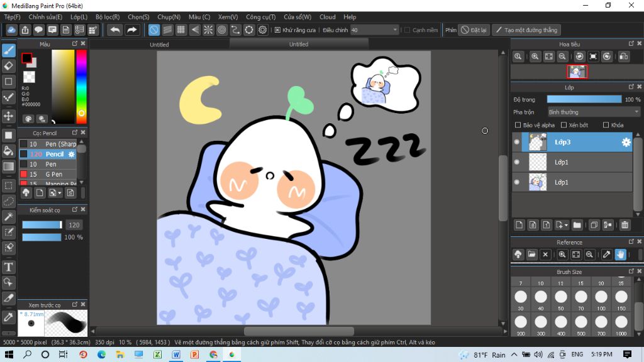Toggle the Cạnh mềm checkbox
The width and height of the screenshot is (644, 362).
coord(408,30)
